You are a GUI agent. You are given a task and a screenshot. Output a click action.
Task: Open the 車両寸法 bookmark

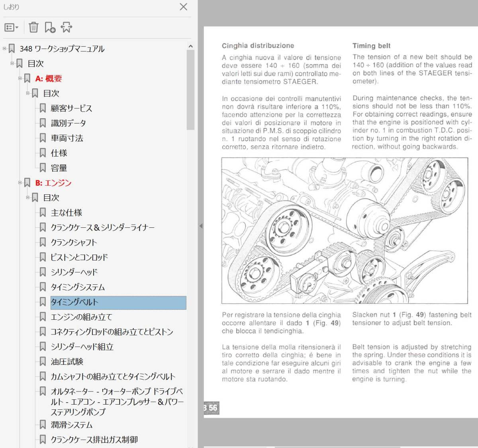67,138
